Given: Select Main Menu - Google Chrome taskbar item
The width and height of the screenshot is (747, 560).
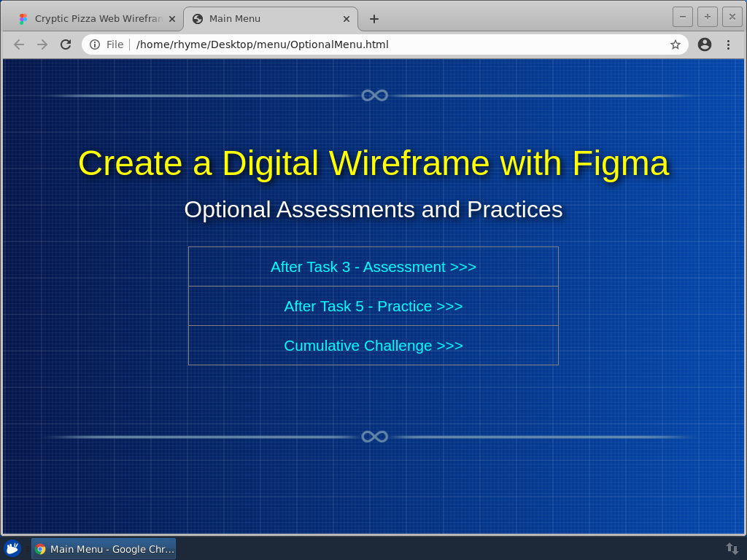Looking at the screenshot, I should [104, 548].
